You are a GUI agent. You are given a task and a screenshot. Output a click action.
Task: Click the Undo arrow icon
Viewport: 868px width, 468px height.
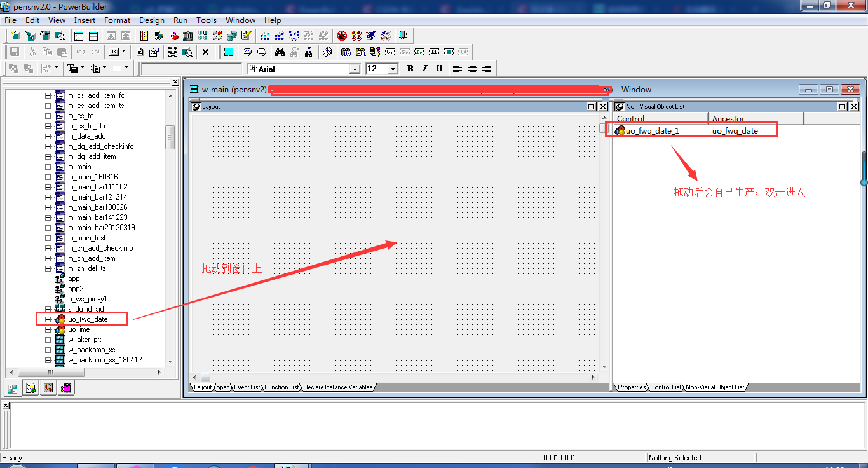[x=81, y=52]
